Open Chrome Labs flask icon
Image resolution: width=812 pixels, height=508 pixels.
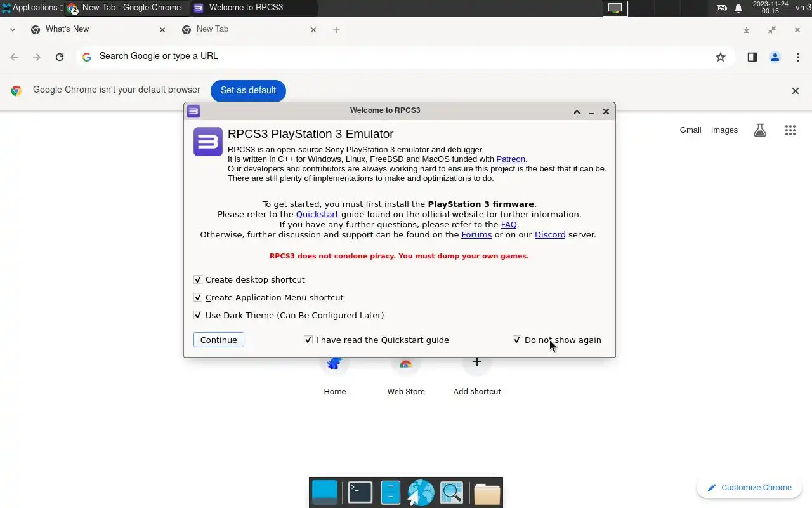point(760,130)
